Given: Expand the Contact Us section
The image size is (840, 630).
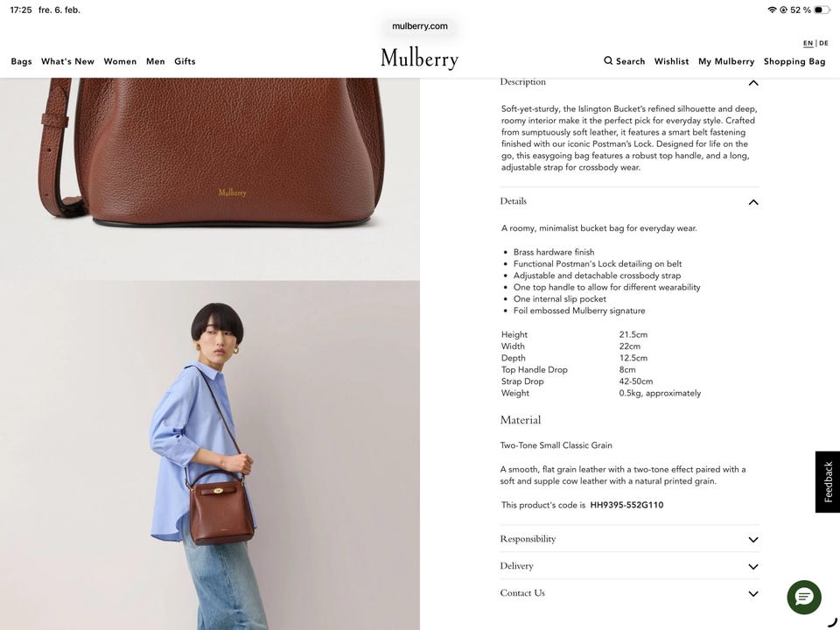Looking at the screenshot, I should tap(629, 593).
